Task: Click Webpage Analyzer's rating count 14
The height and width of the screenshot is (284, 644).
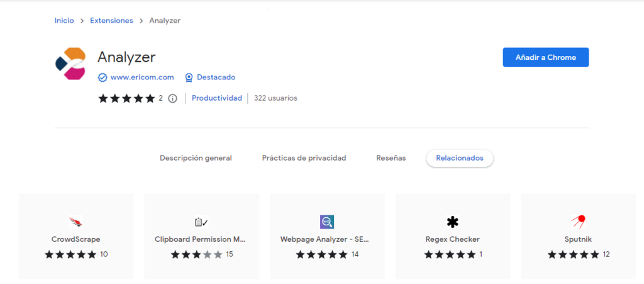Action: click(x=355, y=254)
